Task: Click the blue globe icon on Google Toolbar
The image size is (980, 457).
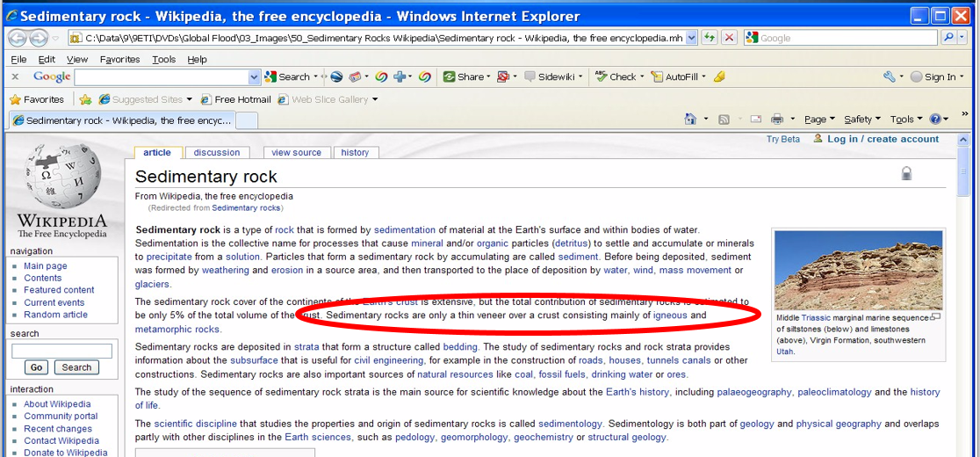Action: click(336, 76)
